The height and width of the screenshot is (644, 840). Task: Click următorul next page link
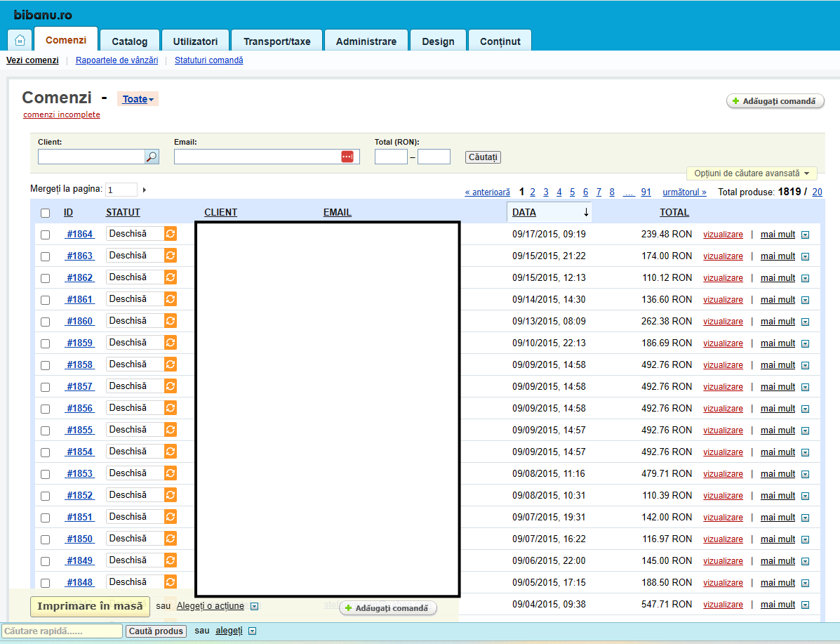685,192
